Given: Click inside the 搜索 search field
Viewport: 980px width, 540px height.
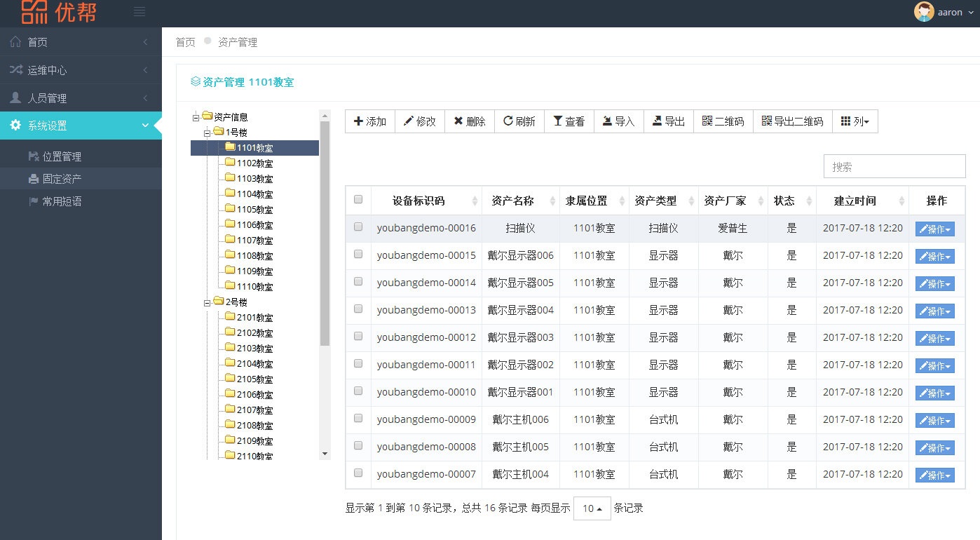Looking at the screenshot, I should coord(894,166).
